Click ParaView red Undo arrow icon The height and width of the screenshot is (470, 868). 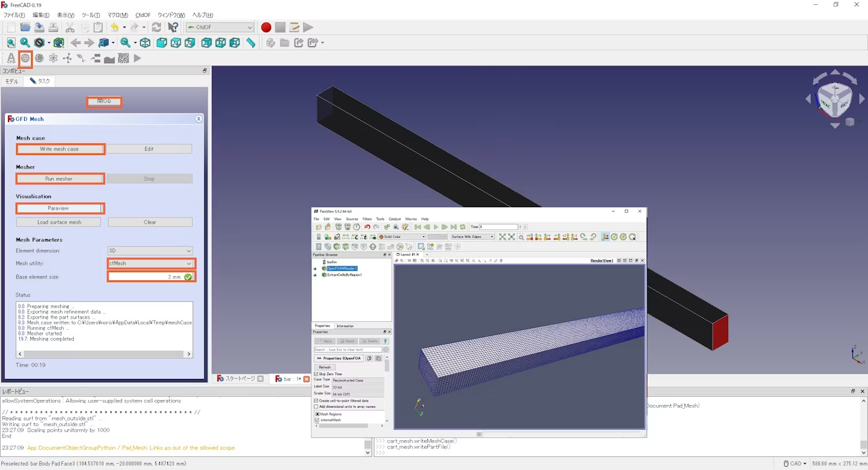[367, 227]
